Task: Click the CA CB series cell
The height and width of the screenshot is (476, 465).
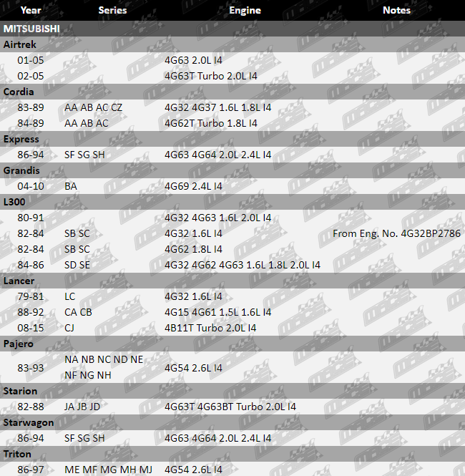Action: tap(78, 313)
